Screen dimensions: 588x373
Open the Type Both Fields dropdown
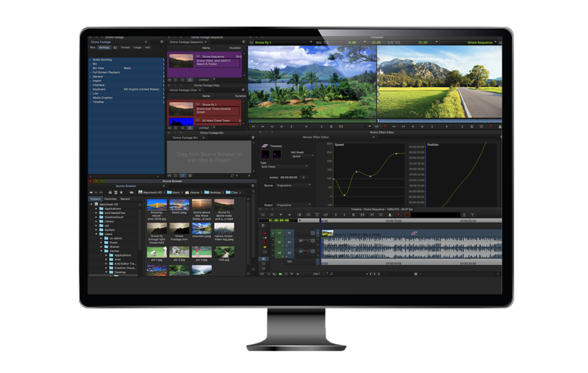point(284,167)
